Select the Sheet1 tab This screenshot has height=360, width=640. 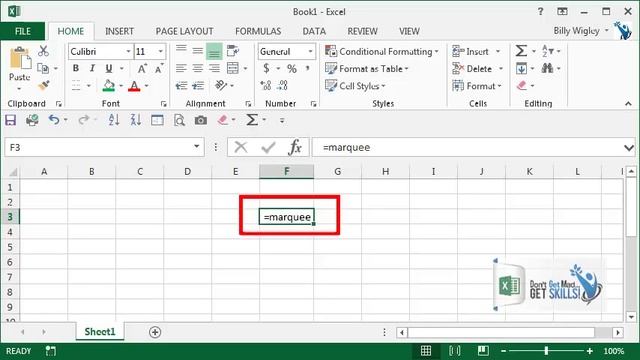[x=100, y=331]
